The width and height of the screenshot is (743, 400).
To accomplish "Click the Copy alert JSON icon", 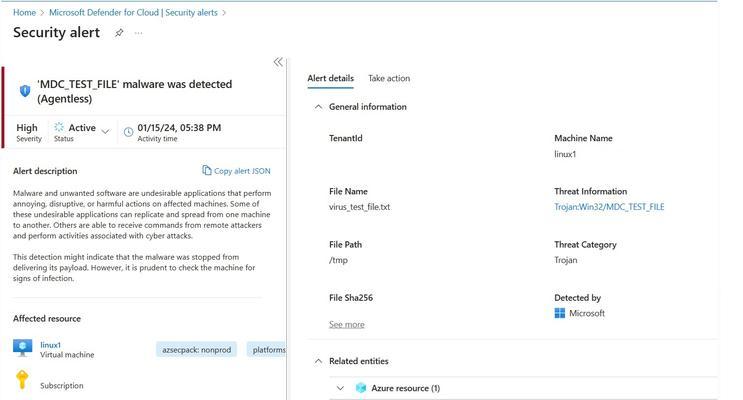I will pyautogui.click(x=207, y=170).
